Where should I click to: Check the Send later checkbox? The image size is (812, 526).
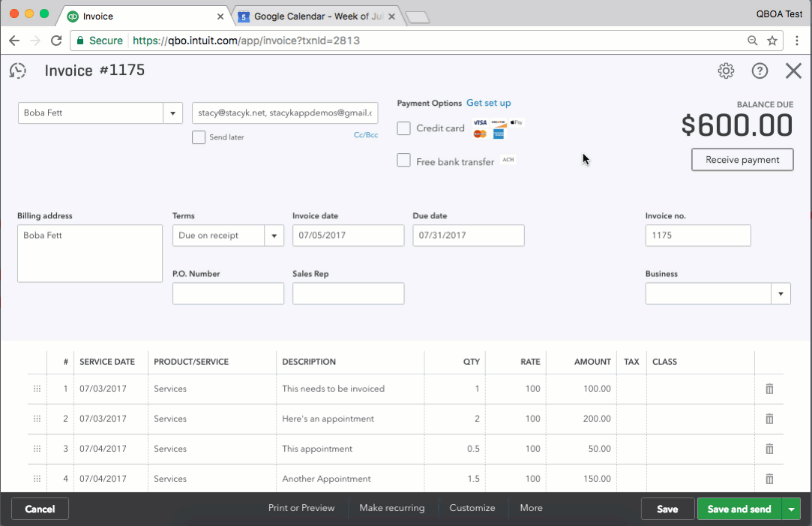199,137
